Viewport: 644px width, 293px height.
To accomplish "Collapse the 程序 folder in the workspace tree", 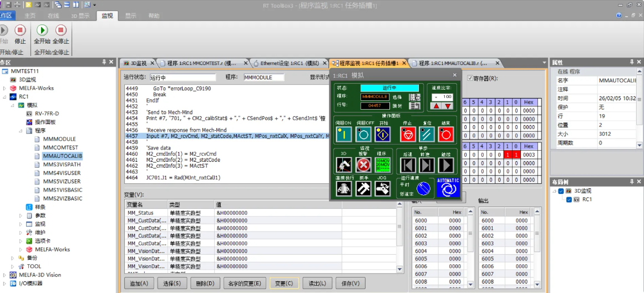I will point(21,131).
